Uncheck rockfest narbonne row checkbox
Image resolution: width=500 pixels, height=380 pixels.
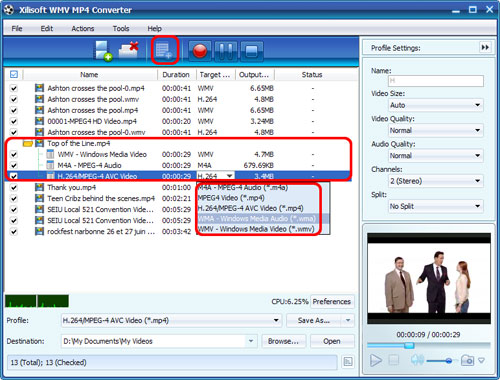click(x=14, y=231)
